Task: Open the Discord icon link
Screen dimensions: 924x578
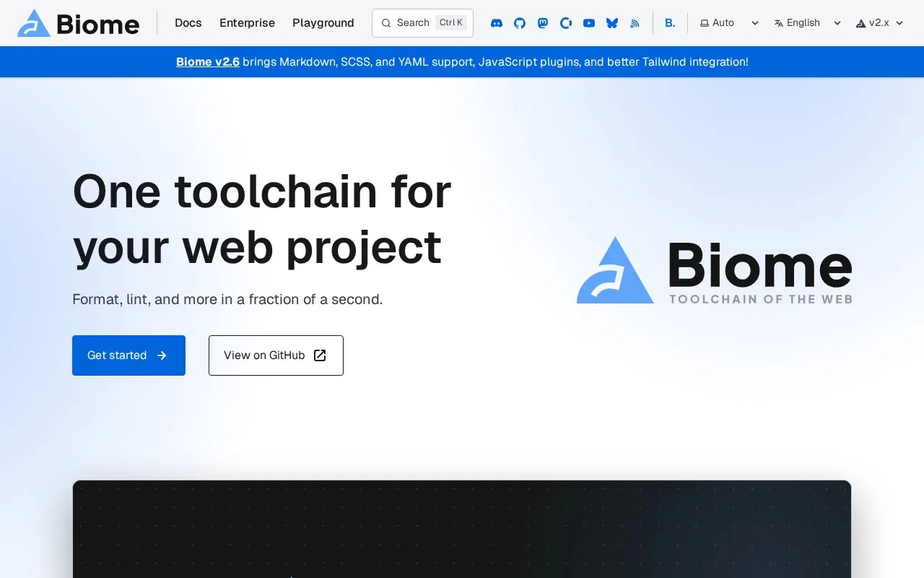Action: point(497,23)
